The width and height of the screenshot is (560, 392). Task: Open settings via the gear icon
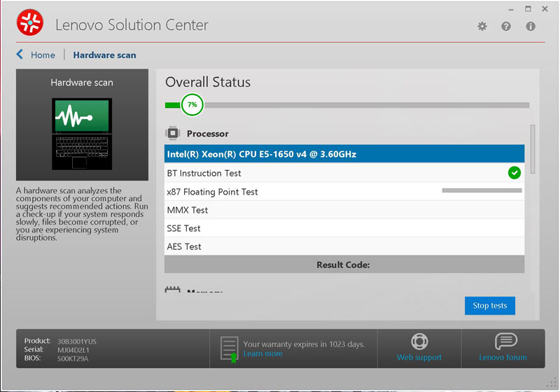482,26
